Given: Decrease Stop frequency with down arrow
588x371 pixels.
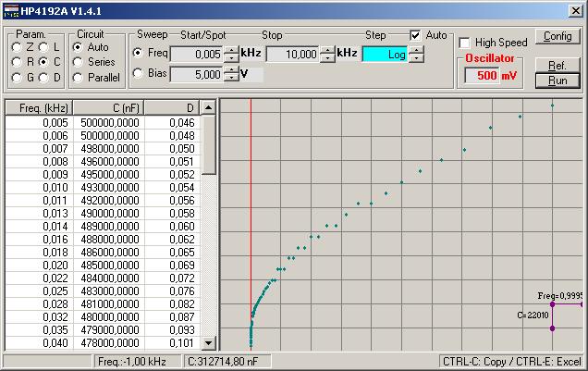Looking at the screenshot, I should (x=327, y=58).
